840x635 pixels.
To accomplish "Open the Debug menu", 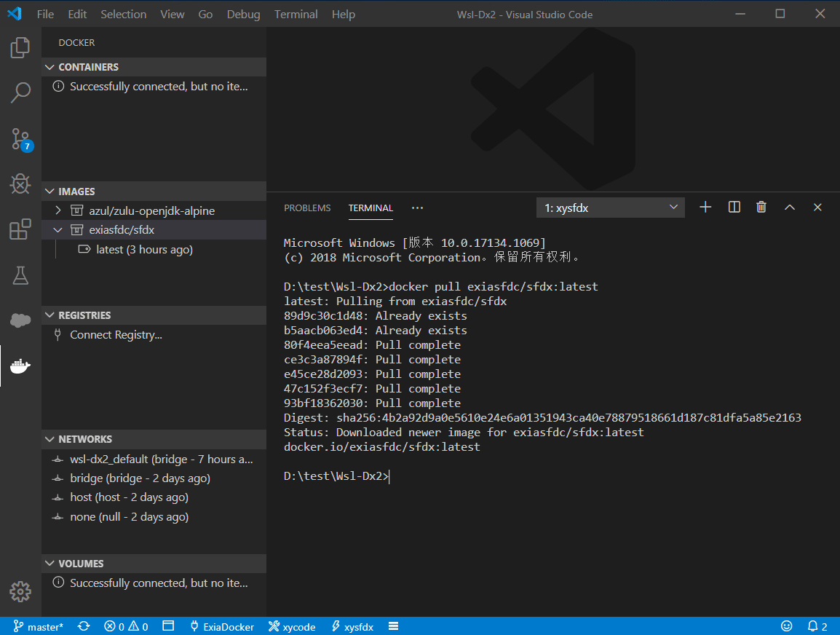I will (243, 14).
